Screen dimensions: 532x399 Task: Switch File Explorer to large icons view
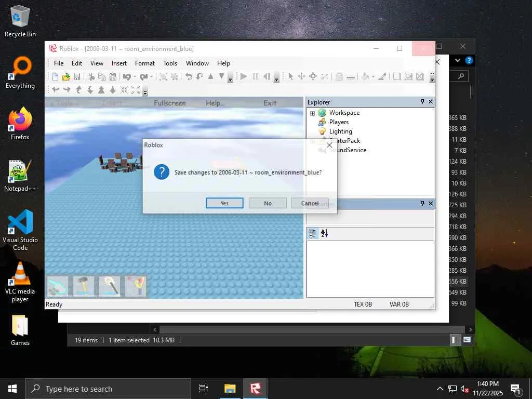point(467,340)
